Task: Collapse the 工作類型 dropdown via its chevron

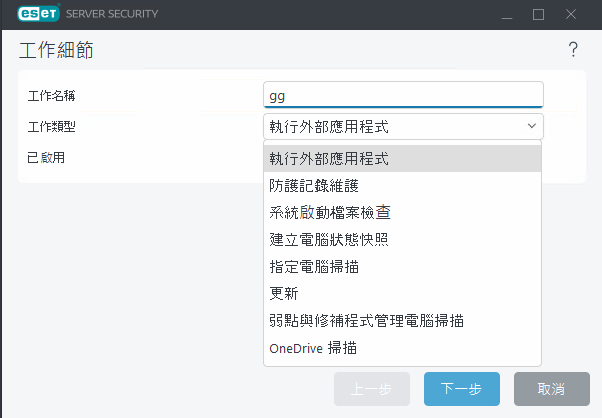Action: click(530, 127)
